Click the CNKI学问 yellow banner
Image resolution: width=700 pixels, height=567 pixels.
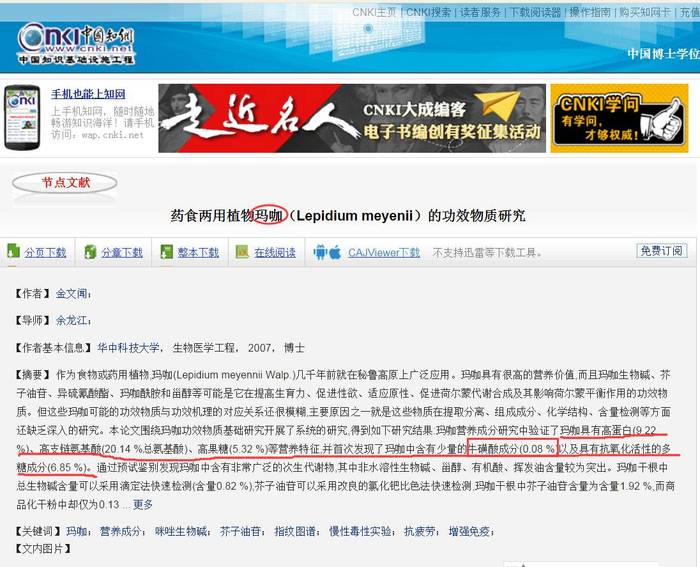(619, 118)
